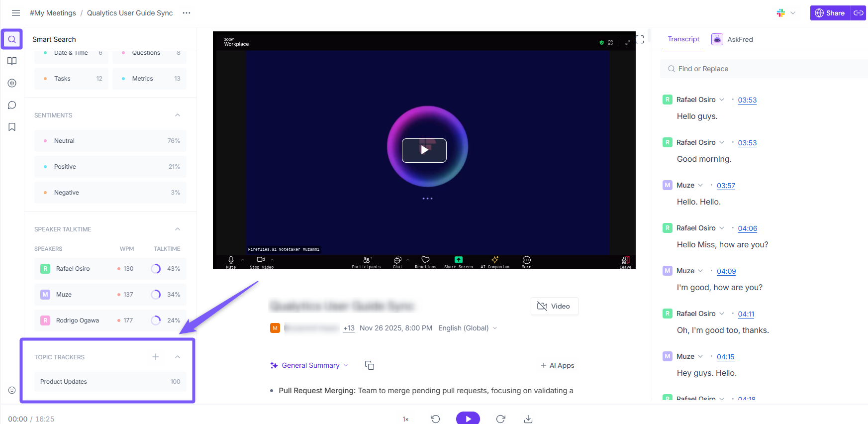Collapse the Speaker Talktime section
This screenshot has height=424, width=868.
178,229
